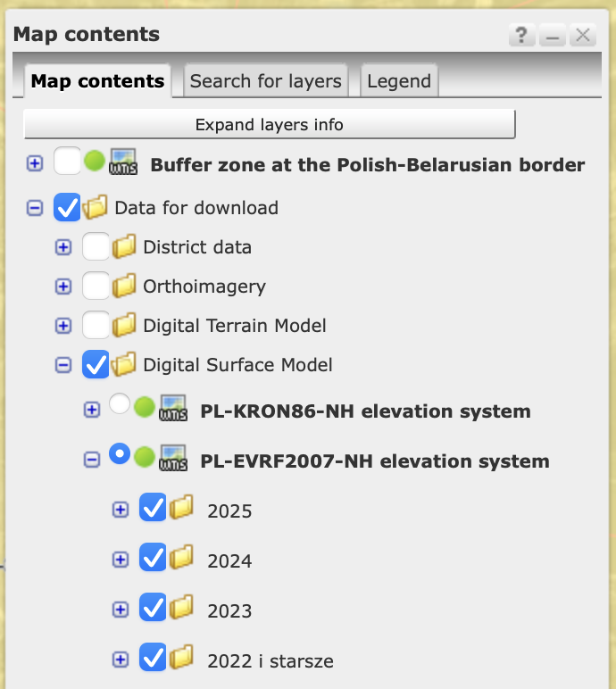Viewport: 616px width, 689px height.
Task: Collapse the PL-EVRF2007-NH elevation system node
Action: [x=92, y=460]
